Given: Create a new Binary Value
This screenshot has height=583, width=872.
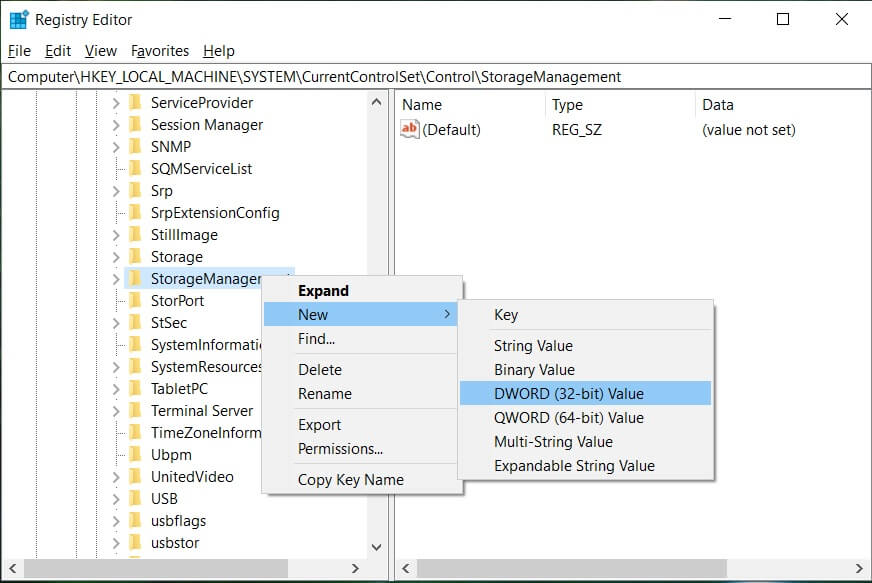Looking at the screenshot, I should 586,370.
